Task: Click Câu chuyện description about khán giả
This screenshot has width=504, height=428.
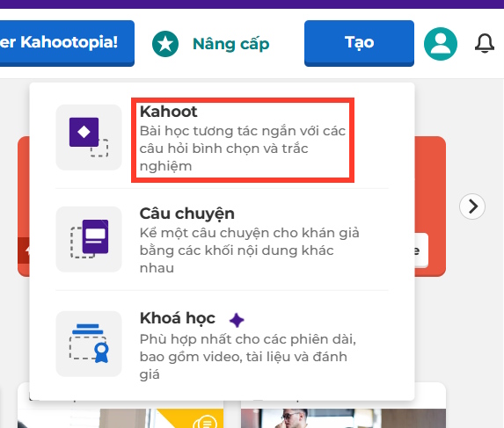Action: click(250, 250)
